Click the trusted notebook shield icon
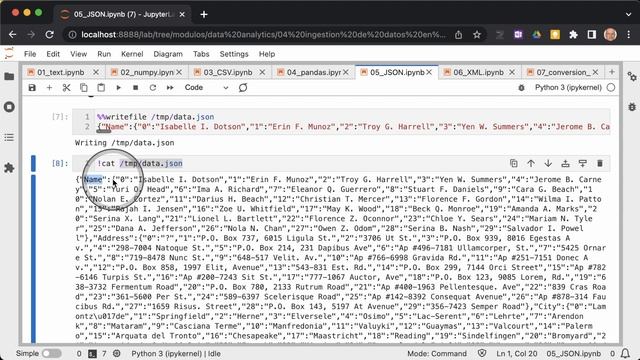Viewport: 640px width, 360px height. [482, 353]
